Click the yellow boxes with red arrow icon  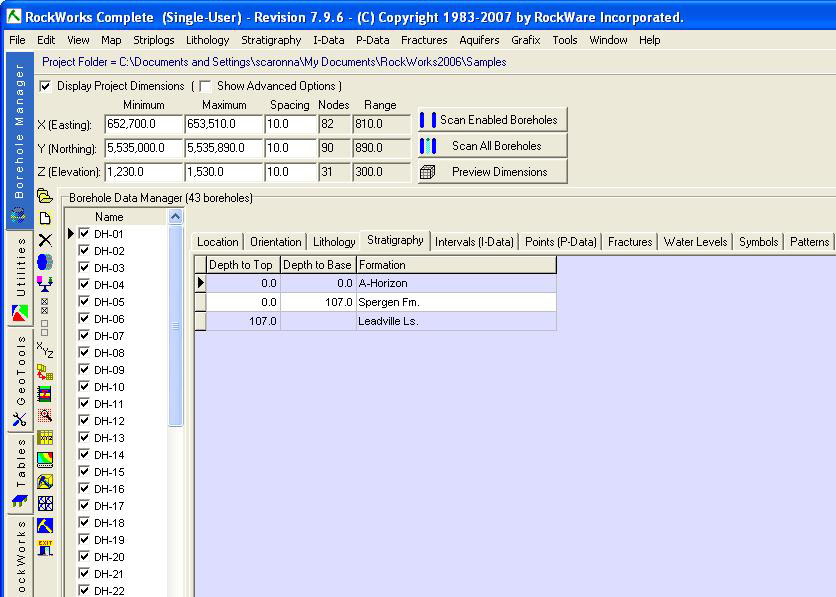(x=45, y=372)
